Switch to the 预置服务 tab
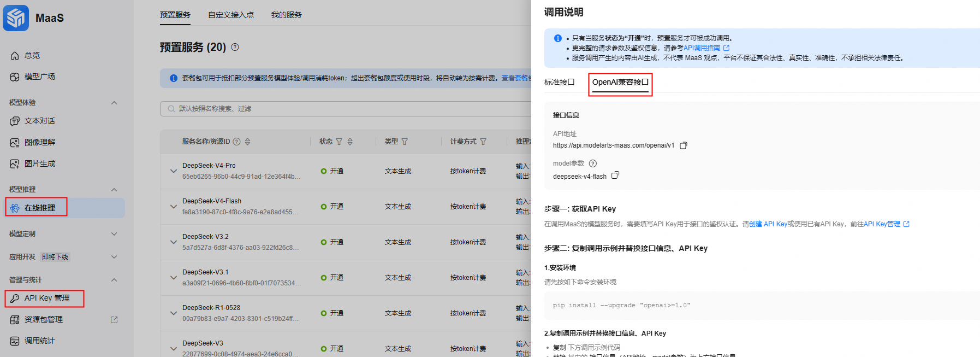This screenshot has height=357, width=980. click(x=175, y=15)
